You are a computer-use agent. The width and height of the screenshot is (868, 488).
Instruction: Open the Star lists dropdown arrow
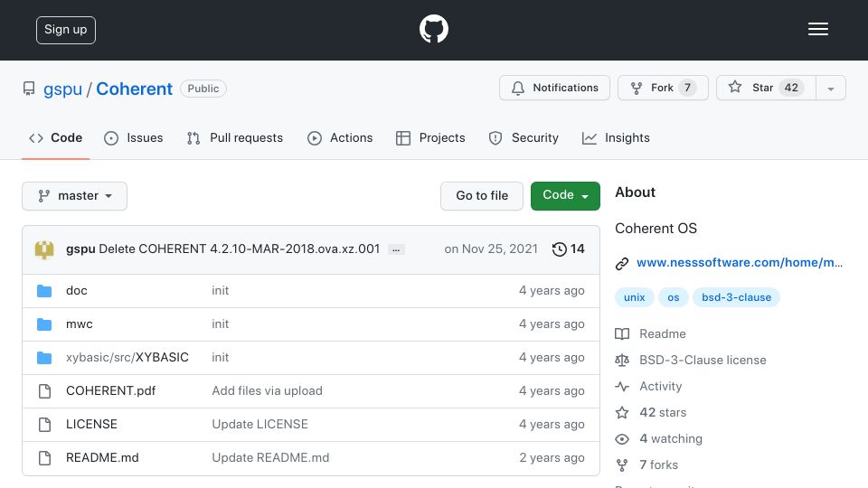[x=830, y=88]
